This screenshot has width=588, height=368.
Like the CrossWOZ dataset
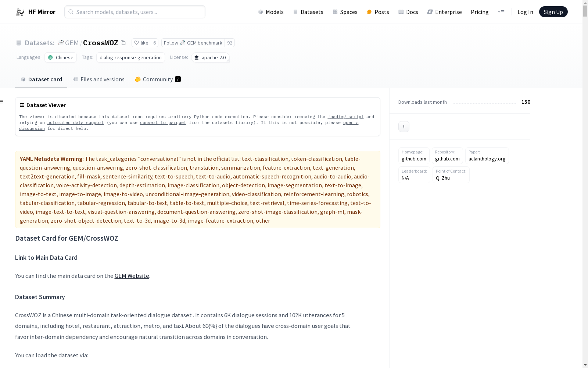141,43
